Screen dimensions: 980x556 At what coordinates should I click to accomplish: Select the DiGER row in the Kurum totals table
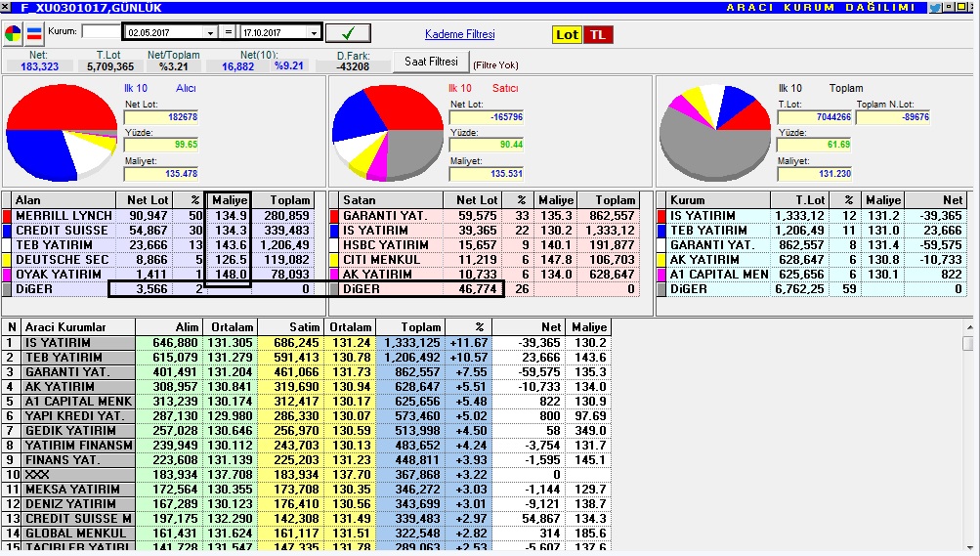coord(812,289)
